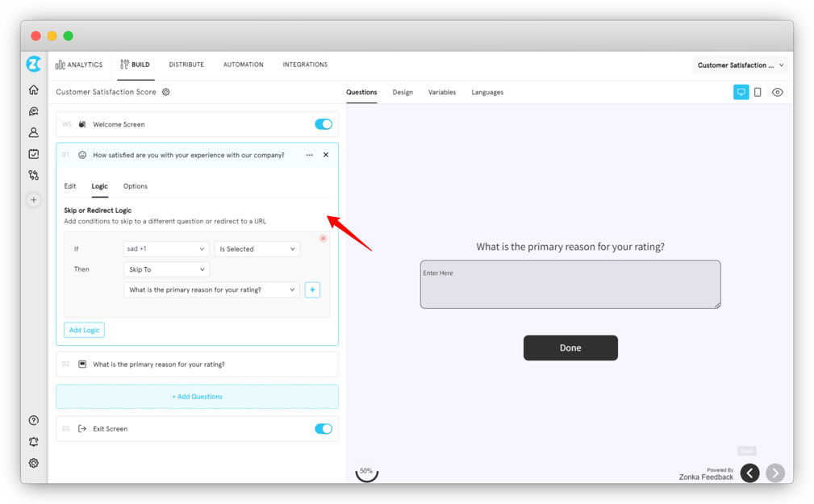The image size is (814, 504).
Task: Open the Customer Satisfaction survey selector dropdown
Action: (739, 65)
